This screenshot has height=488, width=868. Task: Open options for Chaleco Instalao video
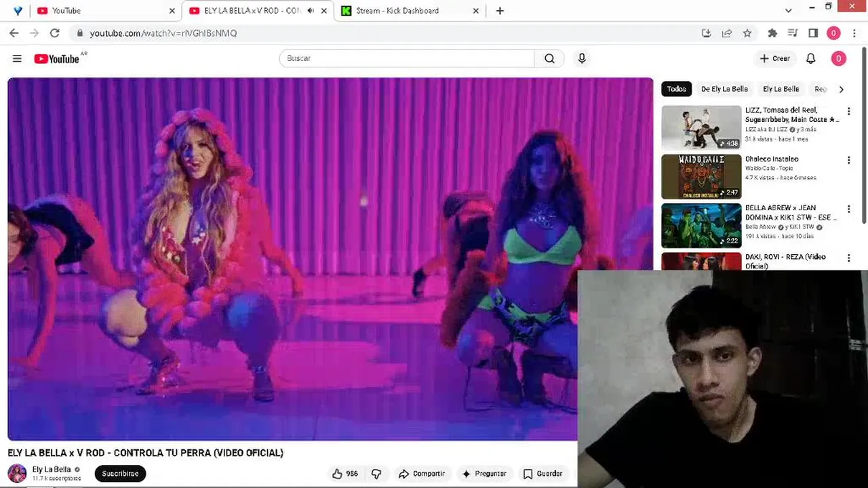pyautogui.click(x=848, y=160)
